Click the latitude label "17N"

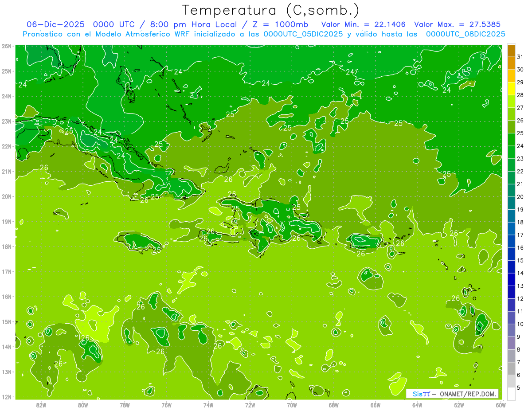(x=7, y=272)
